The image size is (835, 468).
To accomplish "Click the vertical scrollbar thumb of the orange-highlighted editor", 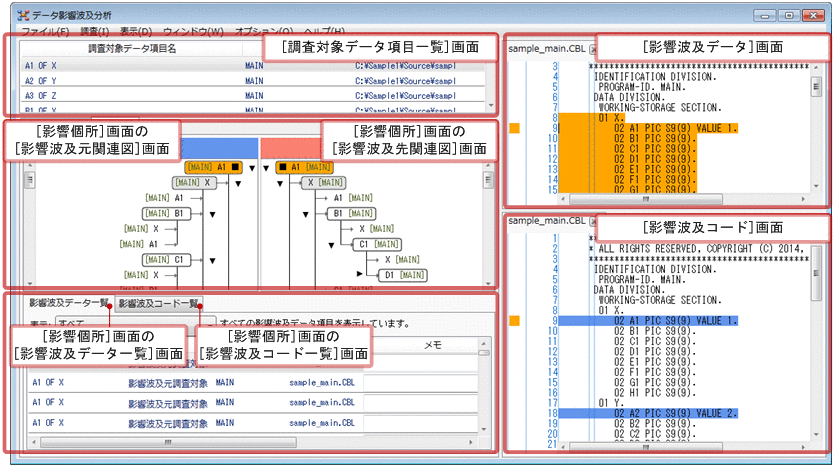I will click(816, 86).
